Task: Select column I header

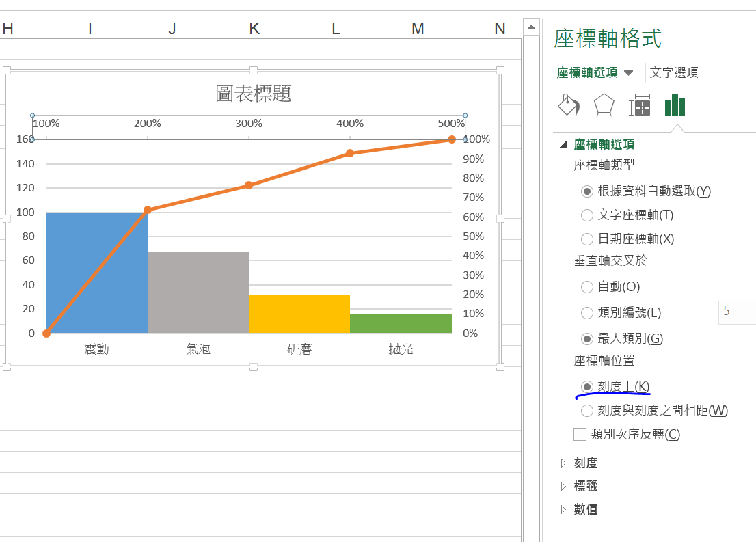Action: pyautogui.click(x=90, y=29)
